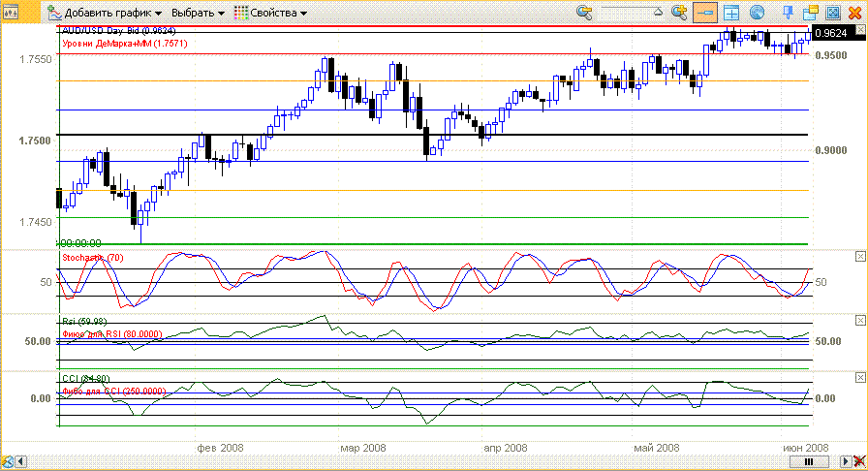Click the fullscreen expand icon
868x471 pixels.
tap(833, 13)
